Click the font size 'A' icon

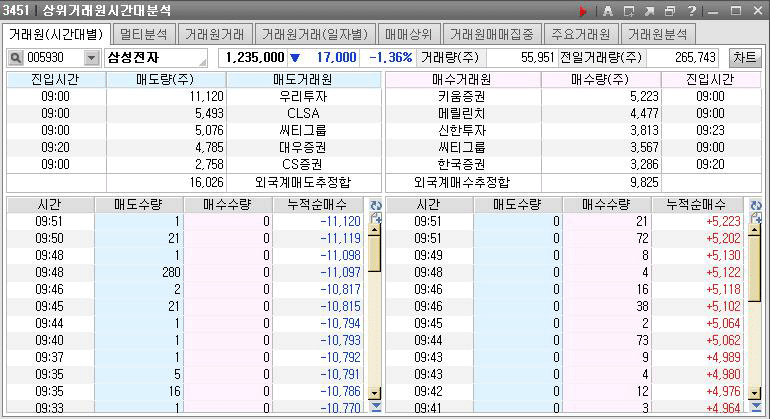[x=607, y=11]
